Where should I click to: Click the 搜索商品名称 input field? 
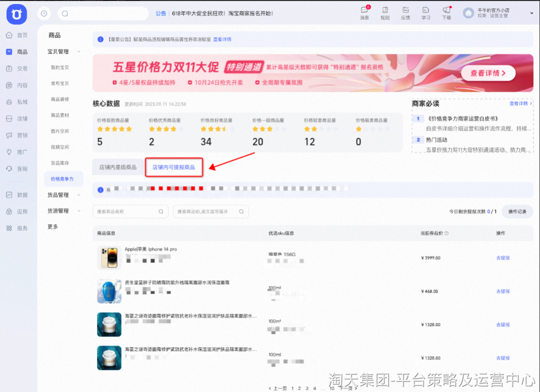(x=130, y=212)
